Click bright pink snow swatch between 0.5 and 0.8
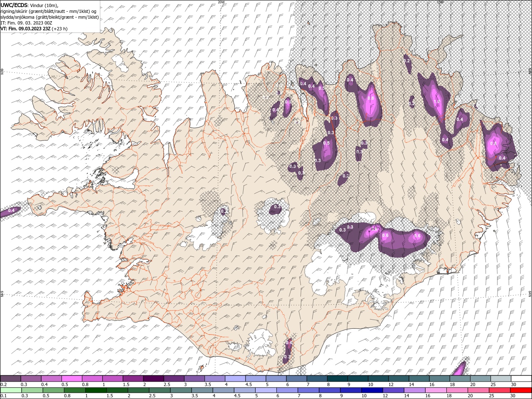Viewport: 532px width, 399px height. 71,379
